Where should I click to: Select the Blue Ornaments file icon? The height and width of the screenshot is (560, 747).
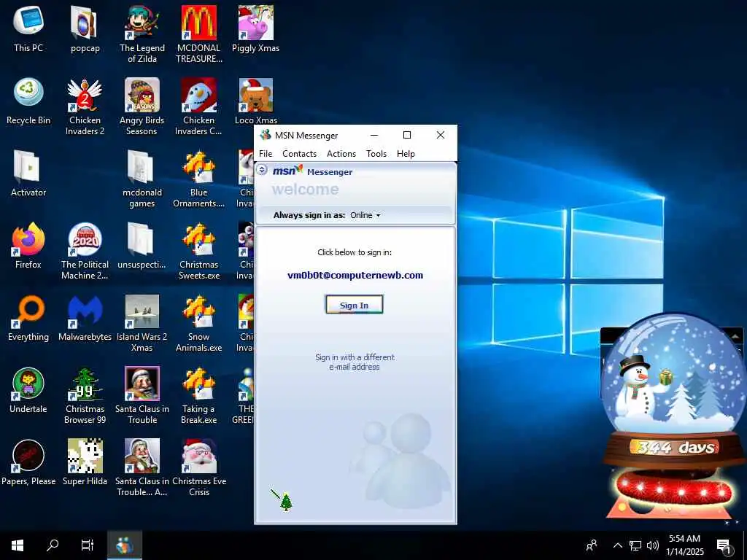pos(198,179)
